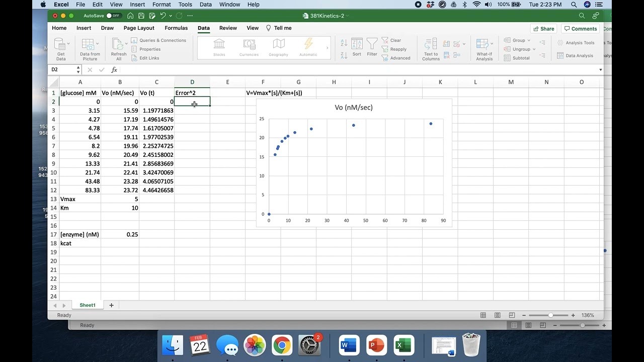Sort ascending A to Z
Viewport: 644px width, 362px height.
pos(344,42)
